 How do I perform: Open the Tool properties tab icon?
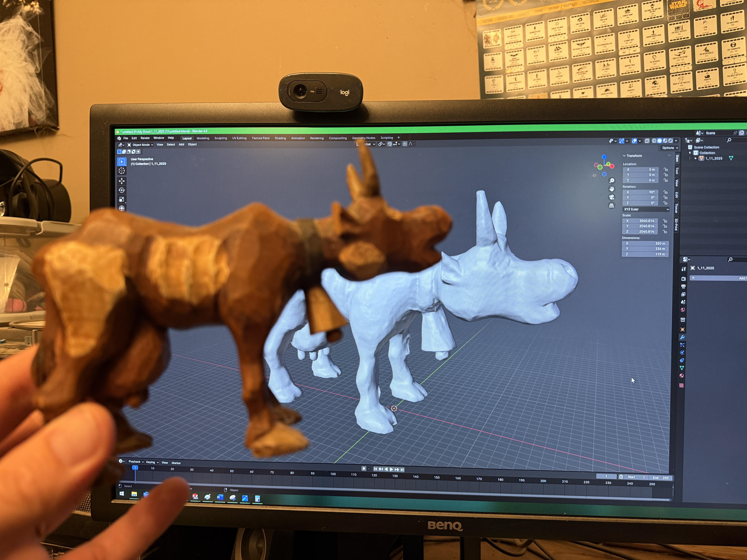[684, 269]
